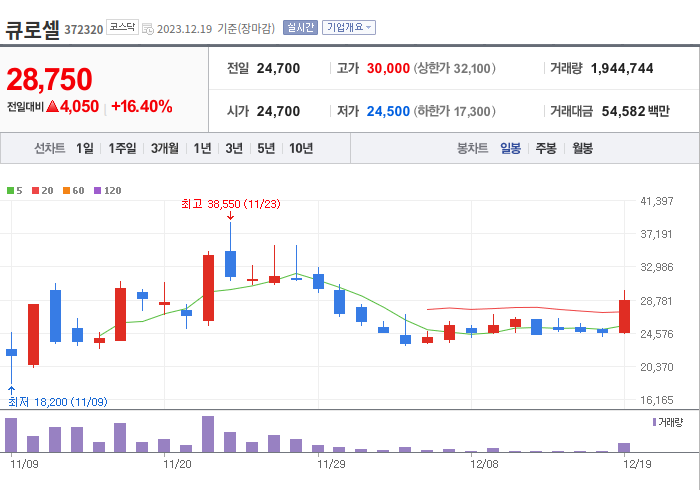Click the current price 28,750
The width and height of the screenshot is (700, 490).
(49, 79)
